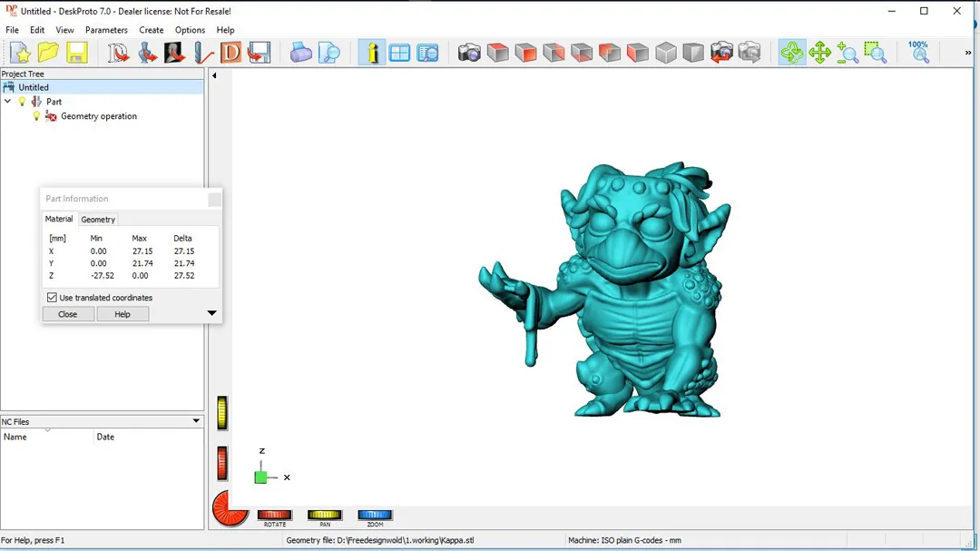Click the orange D simulation icon

coord(230,53)
